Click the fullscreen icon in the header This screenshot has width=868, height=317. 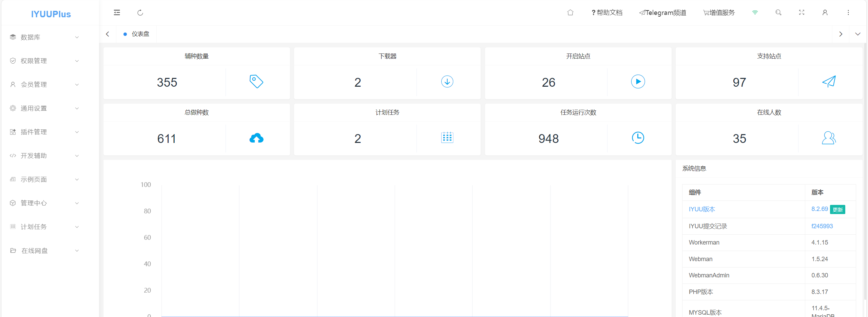click(x=802, y=13)
